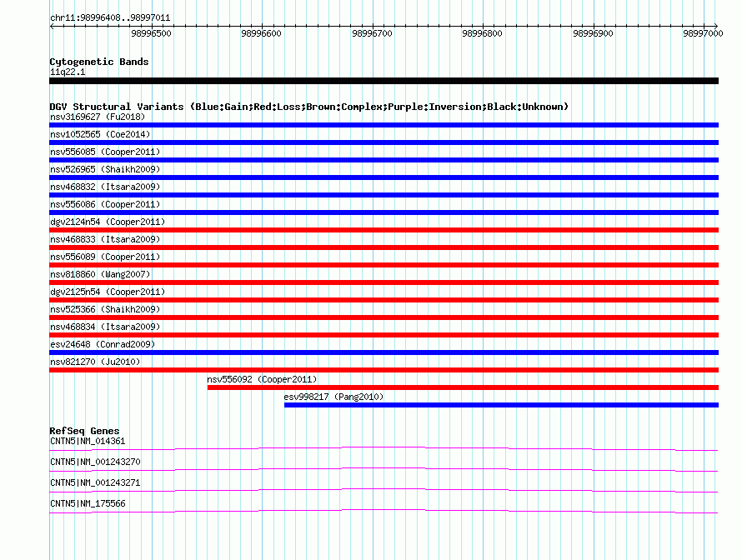Click nsv556092 (Cooper2011) variant label

point(262,379)
